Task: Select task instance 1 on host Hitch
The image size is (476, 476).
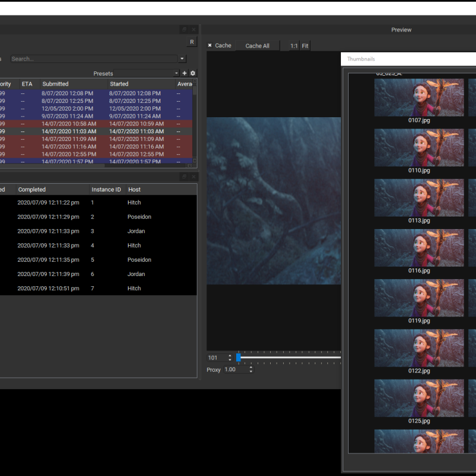Action: [98, 202]
